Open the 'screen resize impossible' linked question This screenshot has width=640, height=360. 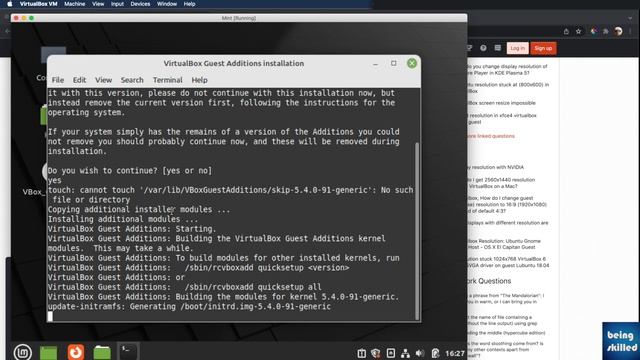pyautogui.click(x=502, y=103)
